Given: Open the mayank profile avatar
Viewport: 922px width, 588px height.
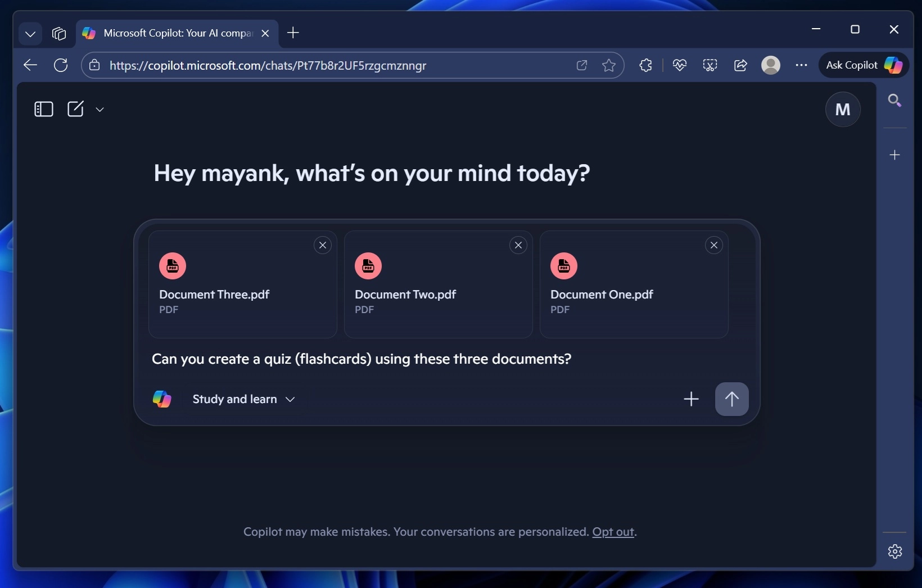Looking at the screenshot, I should point(843,109).
